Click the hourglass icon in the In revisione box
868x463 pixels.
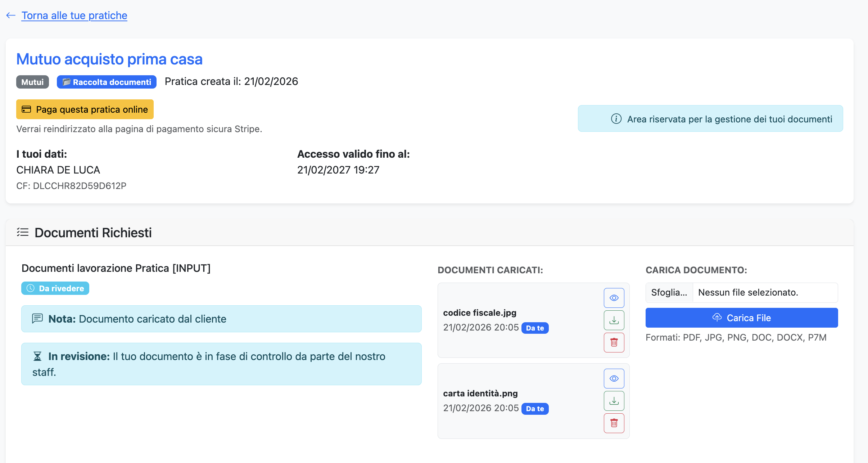click(37, 356)
